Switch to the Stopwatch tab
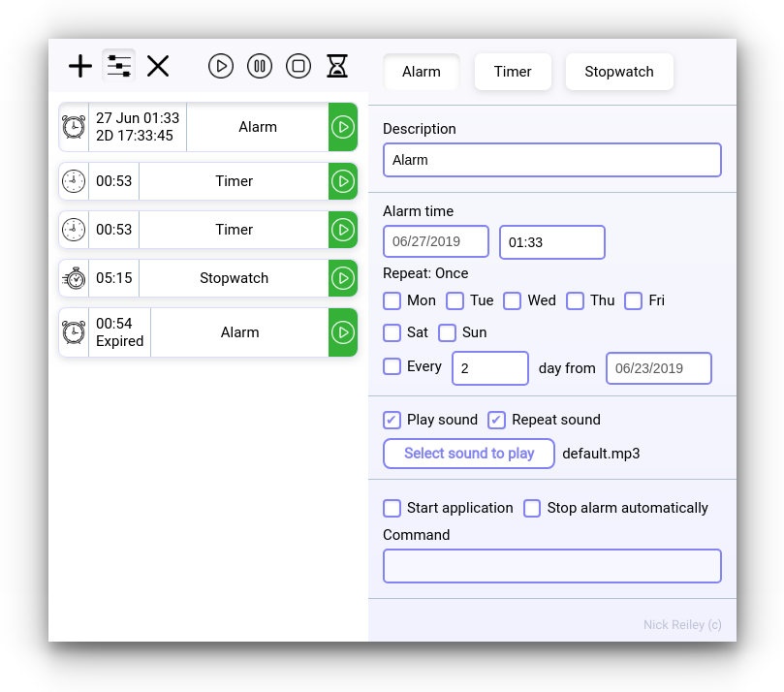This screenshot has width=784, height=692. tap(619, 72)
